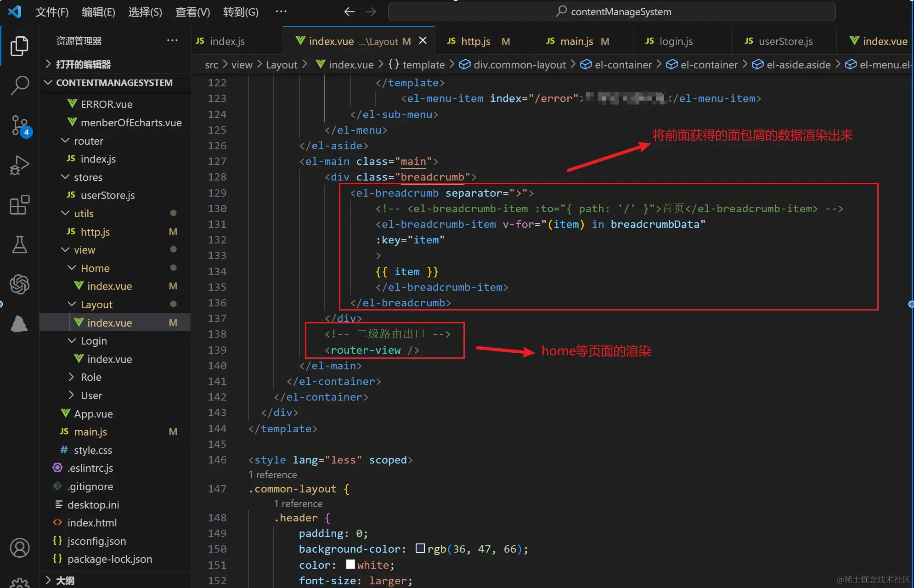Click the rgb(36, 47, 66) color swatch
Screen dimensions: 914x588
(420, 548)
